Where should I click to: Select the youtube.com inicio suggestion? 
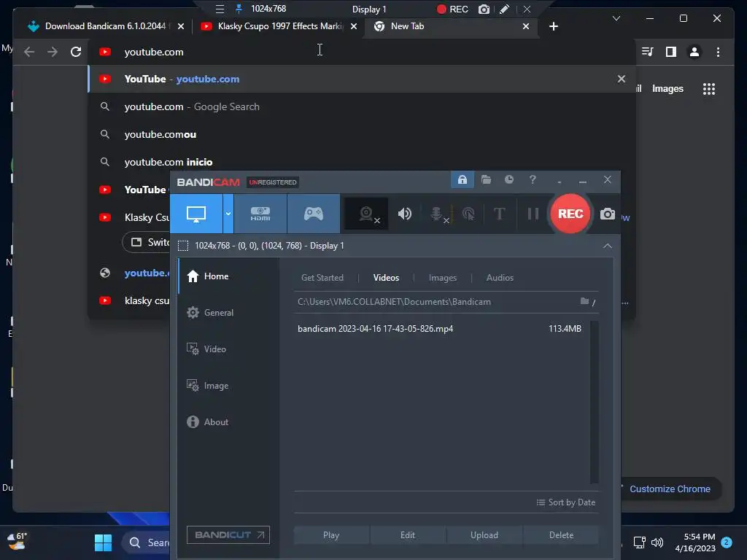(x=362, y=162)
